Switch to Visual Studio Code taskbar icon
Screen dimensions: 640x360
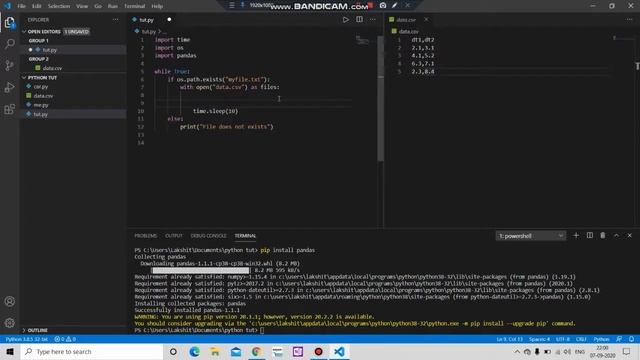339,351
